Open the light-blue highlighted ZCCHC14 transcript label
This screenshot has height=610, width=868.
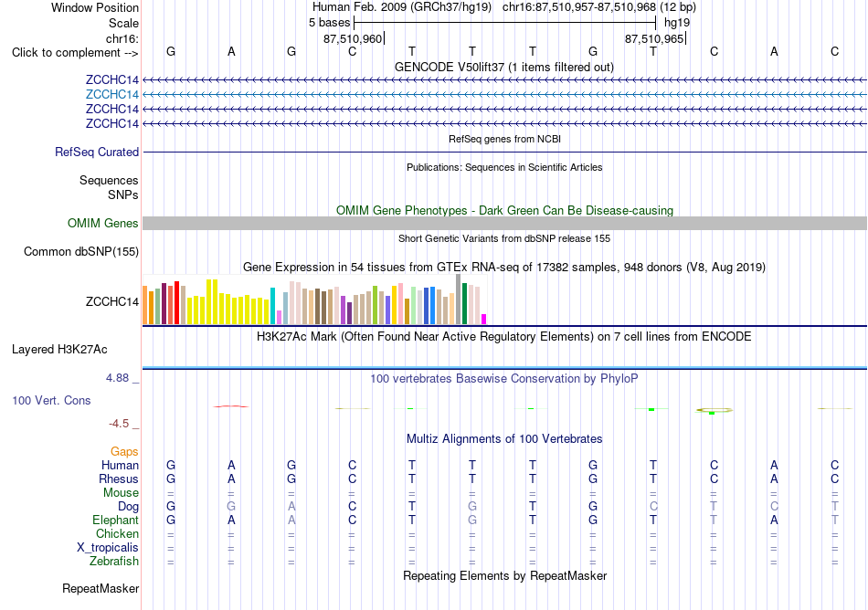[x=111, y=95]
